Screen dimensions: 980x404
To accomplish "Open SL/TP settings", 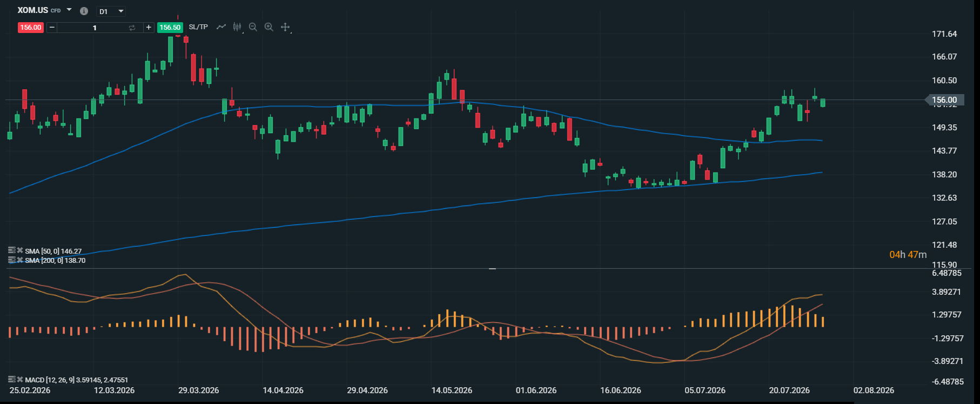I will [x=198, y=27].
